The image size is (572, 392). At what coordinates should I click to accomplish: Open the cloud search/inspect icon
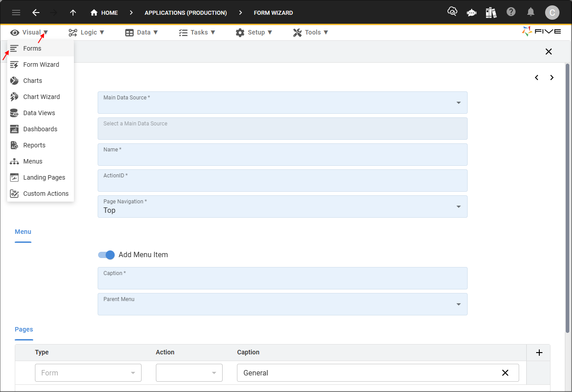click(452, 12)
